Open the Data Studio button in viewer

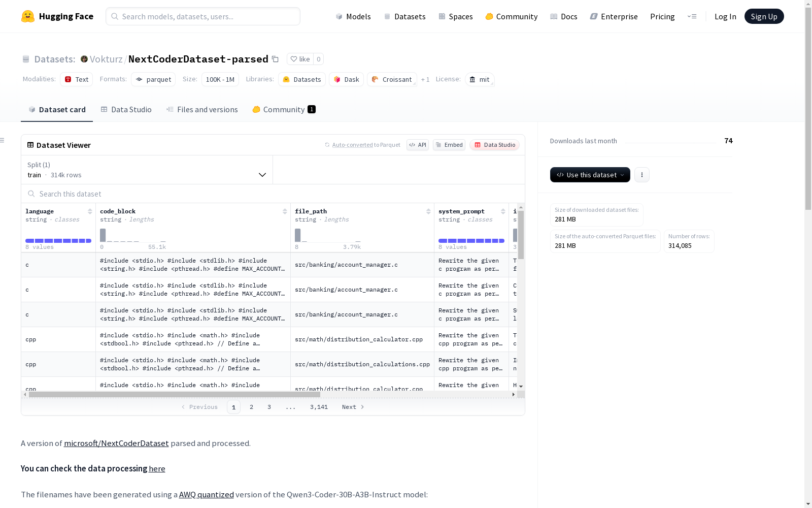[x=495, y=145]
